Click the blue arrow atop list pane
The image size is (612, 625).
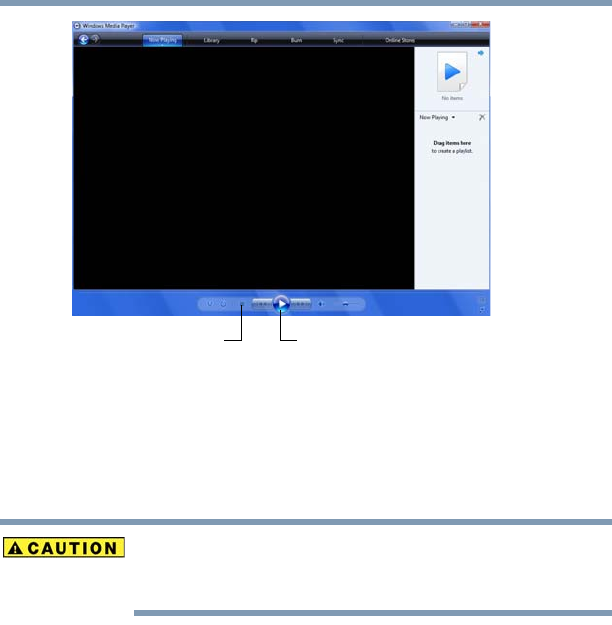point(481,53)
